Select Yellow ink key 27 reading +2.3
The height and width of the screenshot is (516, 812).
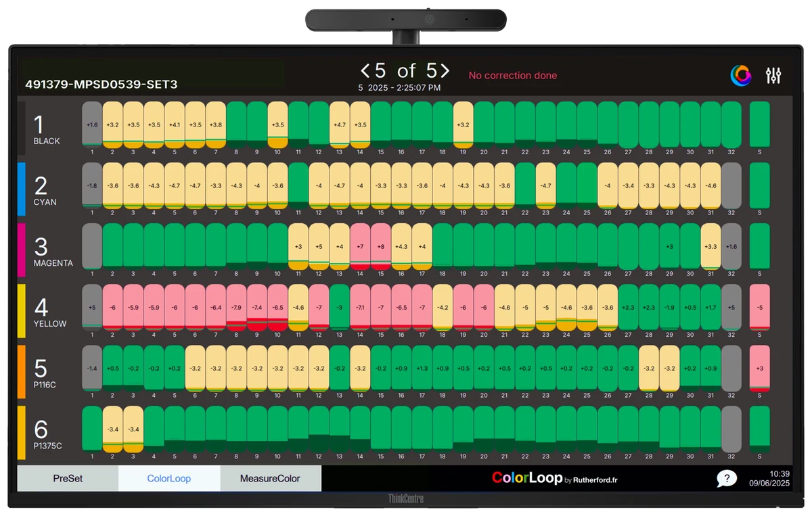[629, 307]
